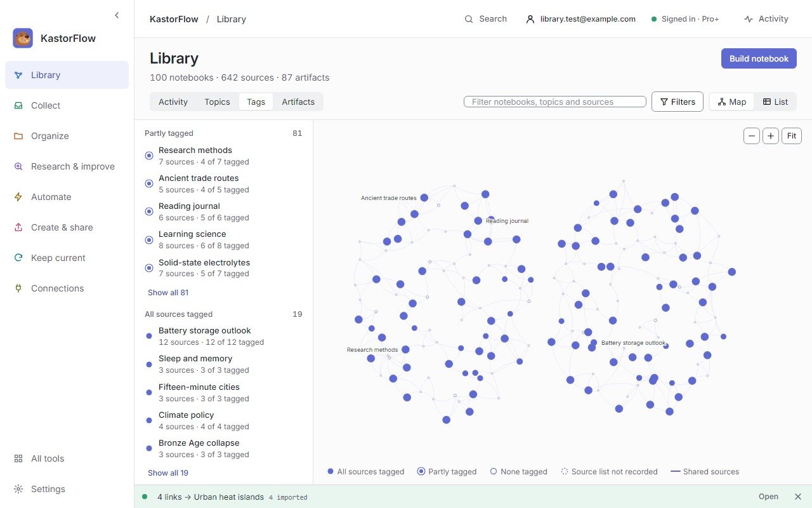This screenshot has height=508, width=812.
Task: Collapse the sidebar with the chevron icon
Action: click(117, 15)
